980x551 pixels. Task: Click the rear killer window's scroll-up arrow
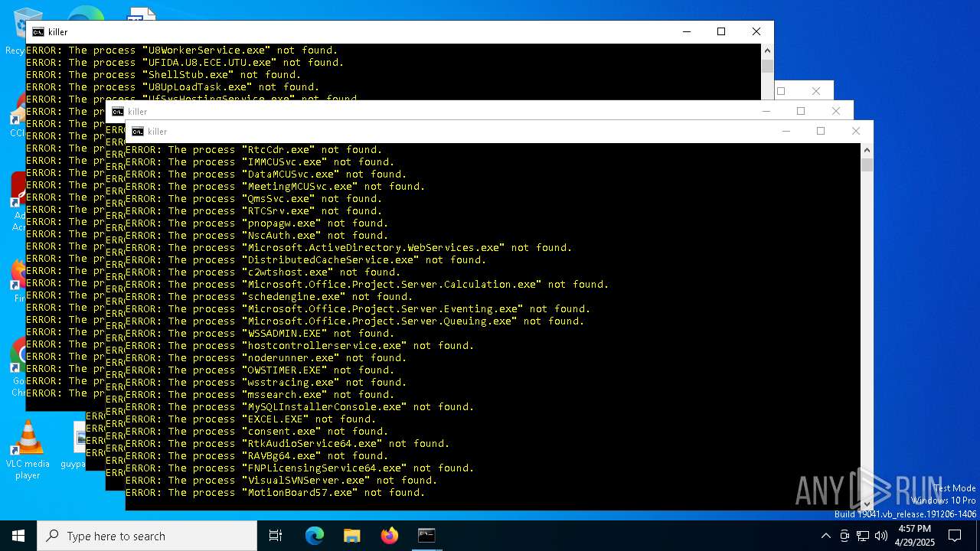click(x=767, y=51)
